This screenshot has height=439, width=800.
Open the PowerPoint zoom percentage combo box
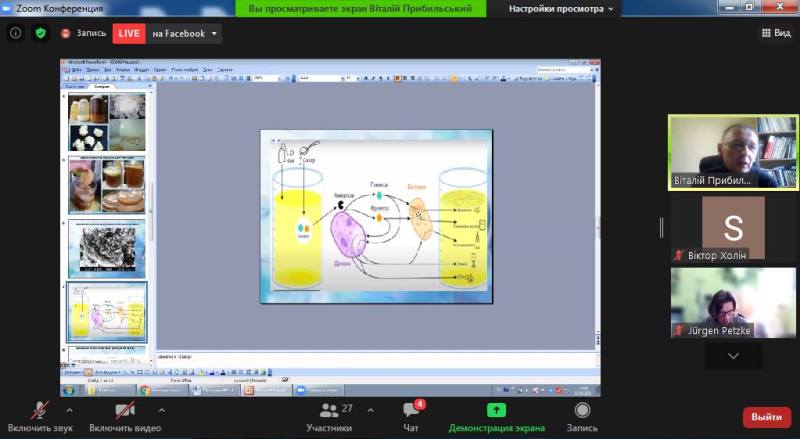click(x=267, y=78)
